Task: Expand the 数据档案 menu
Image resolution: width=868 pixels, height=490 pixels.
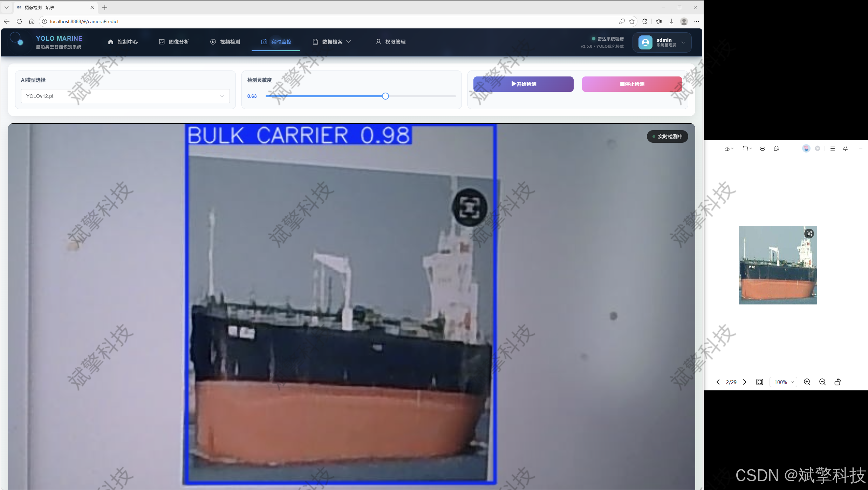Action: point(332,42)
